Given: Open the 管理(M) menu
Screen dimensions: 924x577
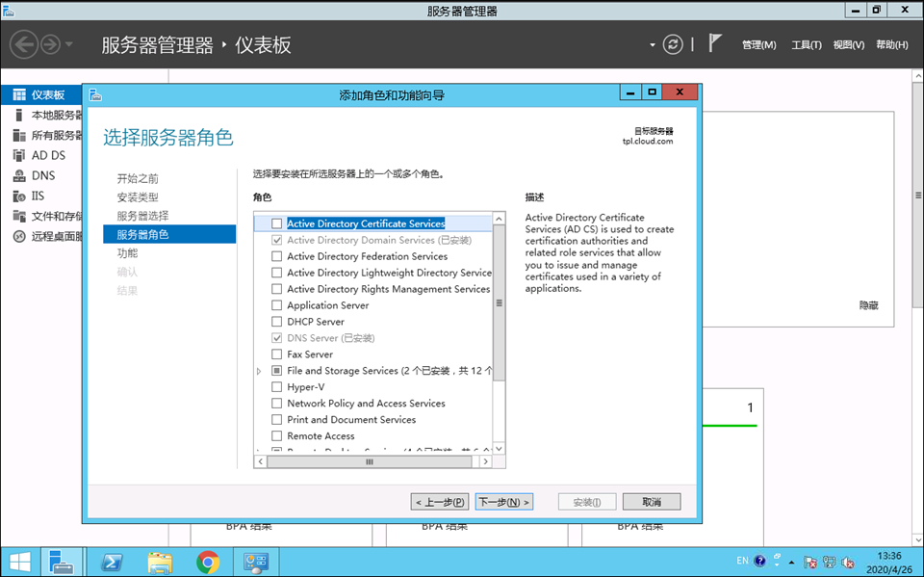Looking at the screenshot, I should [758, 45].
